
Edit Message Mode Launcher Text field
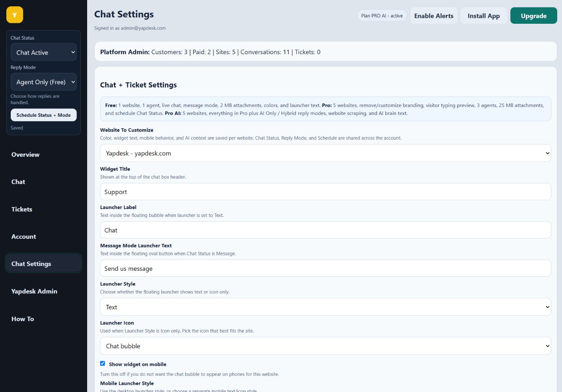(326, 268)
